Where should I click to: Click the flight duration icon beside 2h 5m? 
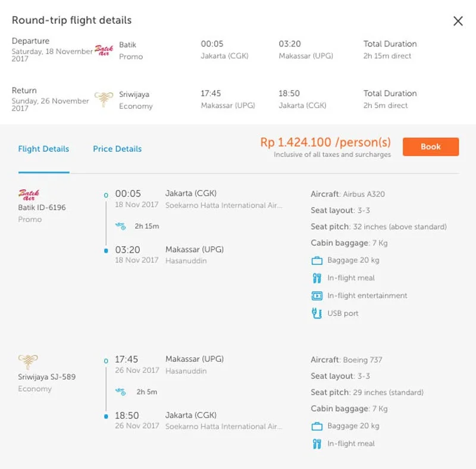(x=121, y=392)
